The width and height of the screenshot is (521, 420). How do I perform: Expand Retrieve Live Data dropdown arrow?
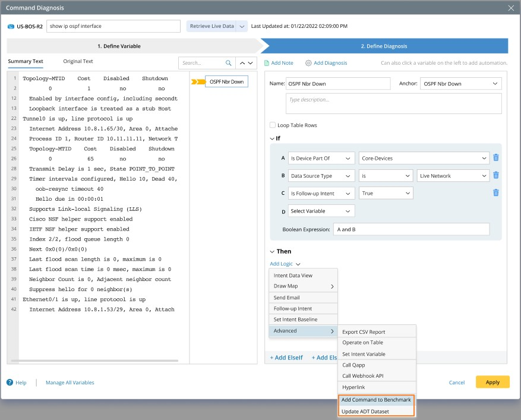(242, 26)
